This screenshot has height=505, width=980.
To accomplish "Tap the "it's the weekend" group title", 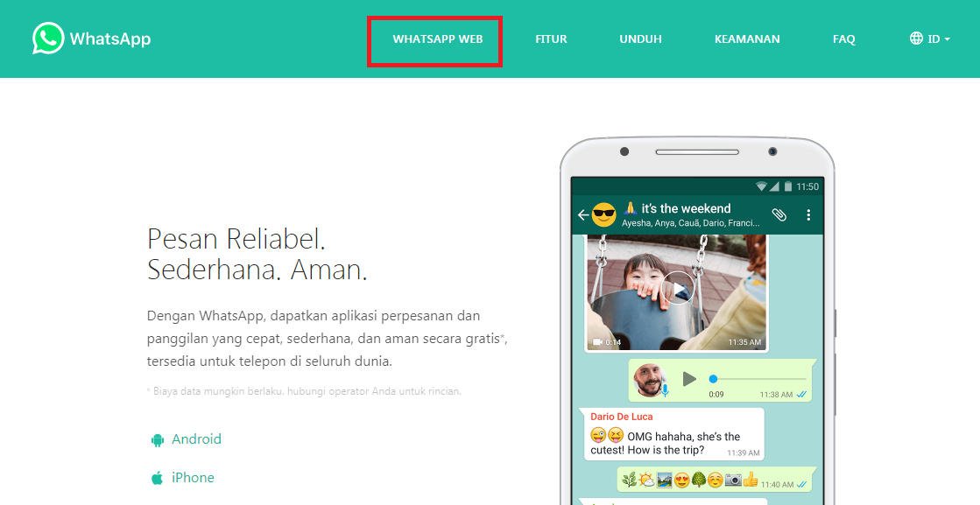I will coord(686,208).
